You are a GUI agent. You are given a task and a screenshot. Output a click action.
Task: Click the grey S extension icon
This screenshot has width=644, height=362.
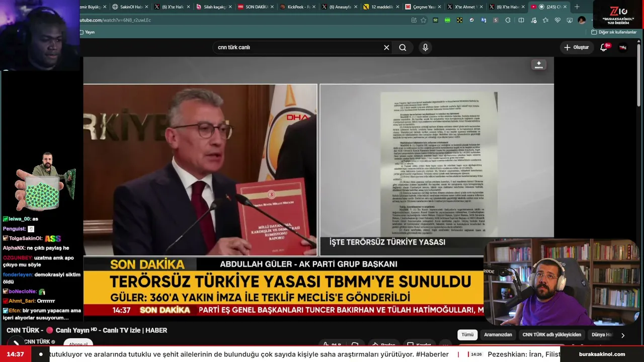(496, 20)
